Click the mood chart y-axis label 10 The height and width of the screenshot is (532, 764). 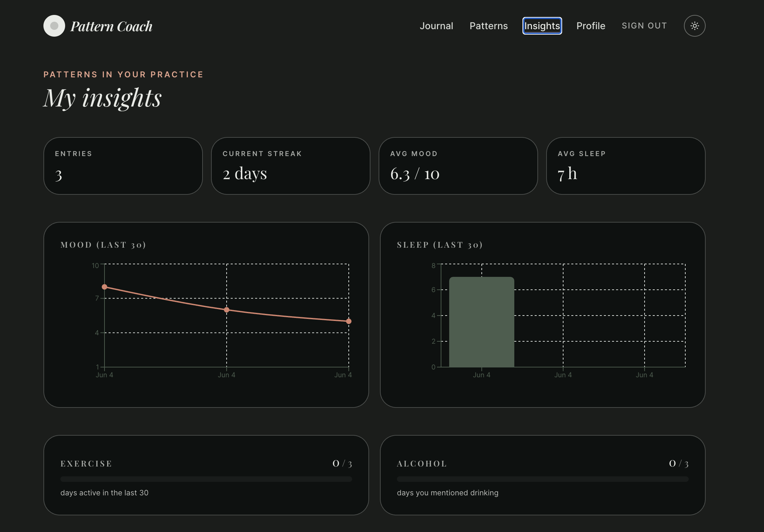[95, 265]
